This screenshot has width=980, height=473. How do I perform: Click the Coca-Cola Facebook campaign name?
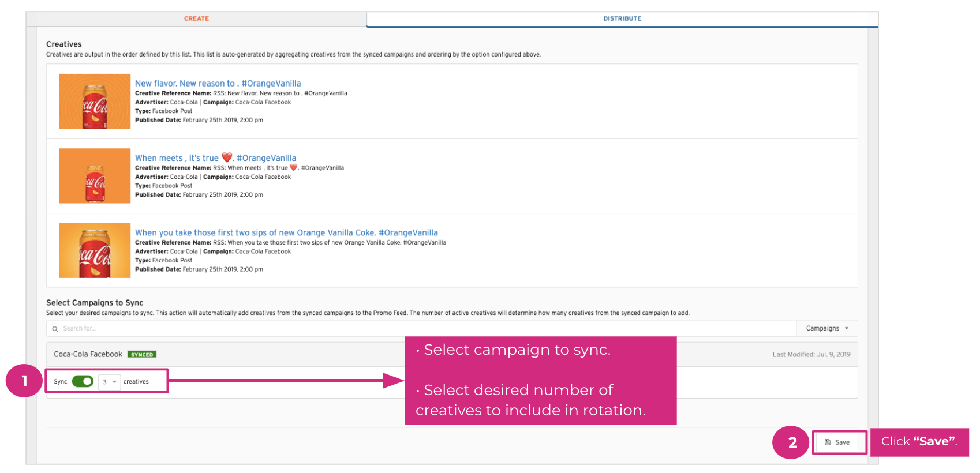point(88,354)
